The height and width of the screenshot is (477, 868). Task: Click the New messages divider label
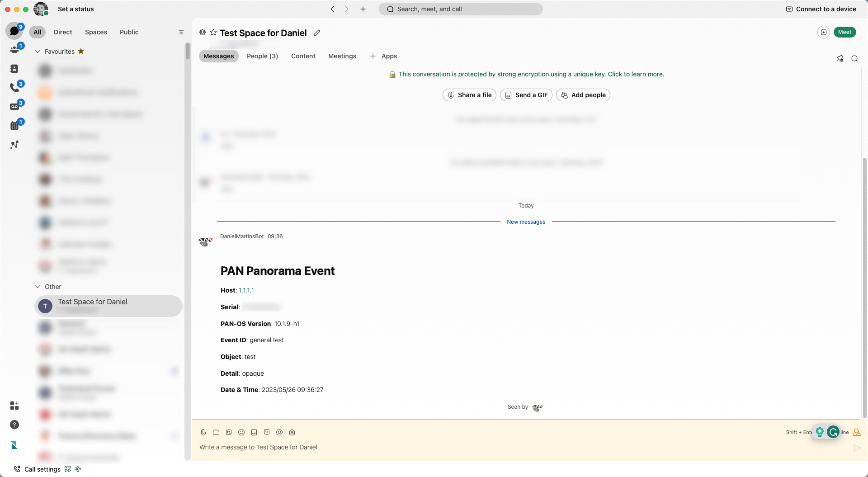(x=526, y=222)
